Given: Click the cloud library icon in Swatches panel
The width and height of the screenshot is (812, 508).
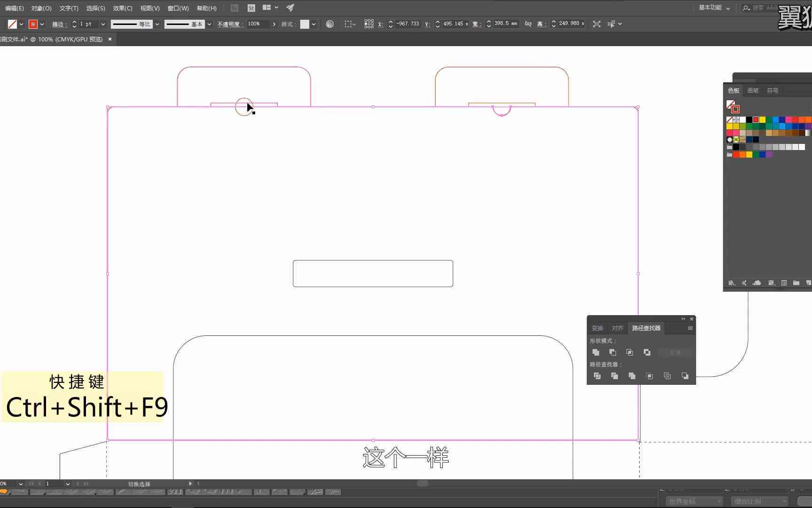Looking at the screenshot, I should coord(757,283).
